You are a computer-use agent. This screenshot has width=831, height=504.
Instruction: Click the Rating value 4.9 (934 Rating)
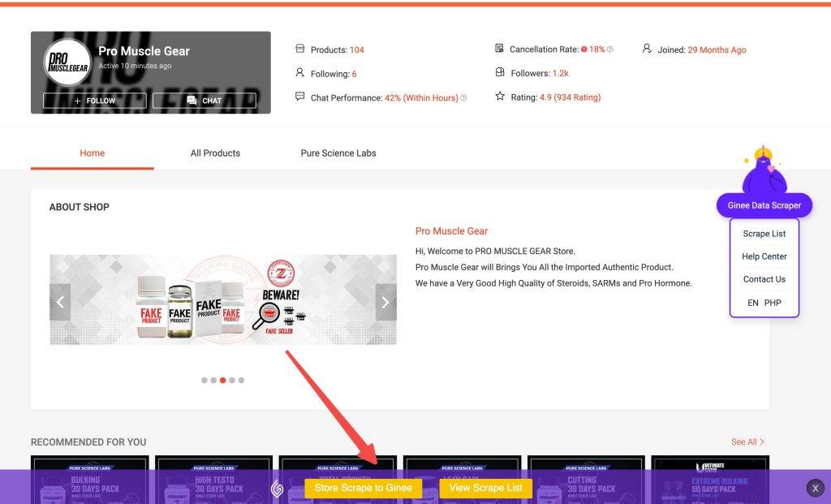[571, 97]
